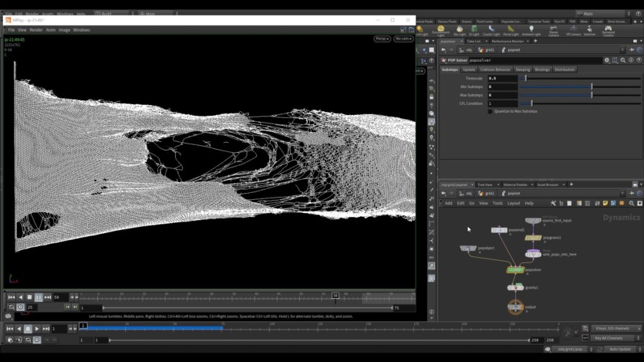Add a sticky note in network editor
Image resolution: width=644 pixels, height=362 pixels.
click(x=605, y=203)
